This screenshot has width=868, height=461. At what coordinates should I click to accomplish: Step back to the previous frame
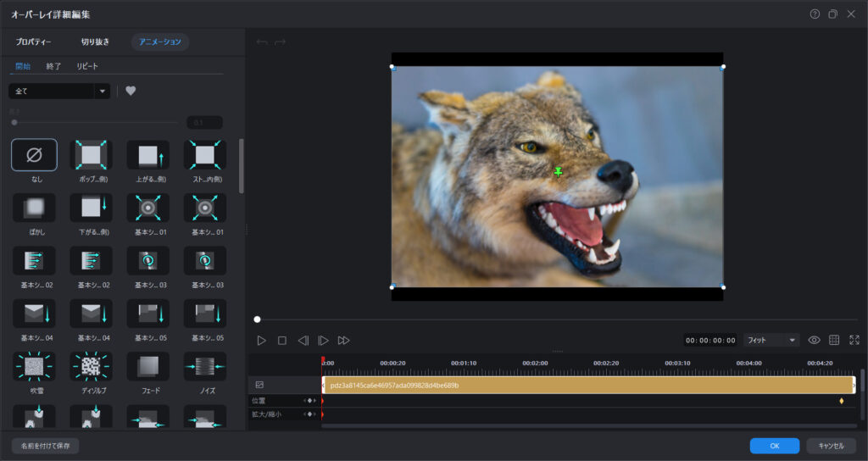(303, 340)
